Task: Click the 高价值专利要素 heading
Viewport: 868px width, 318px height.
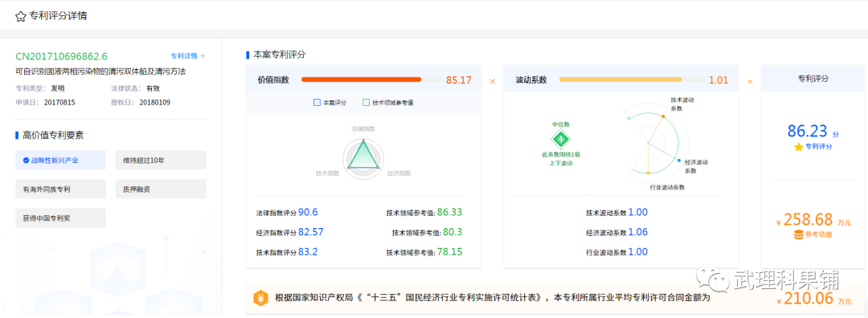Action: point(53,136)
